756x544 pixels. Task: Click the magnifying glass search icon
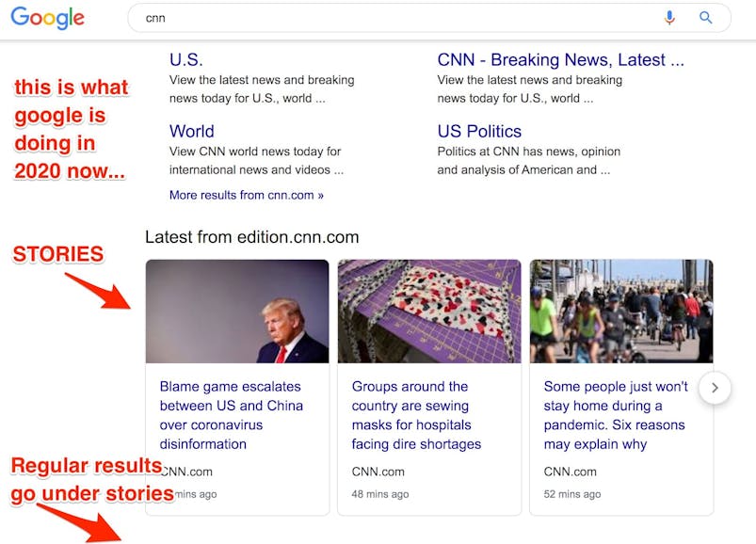coord(706,18)
